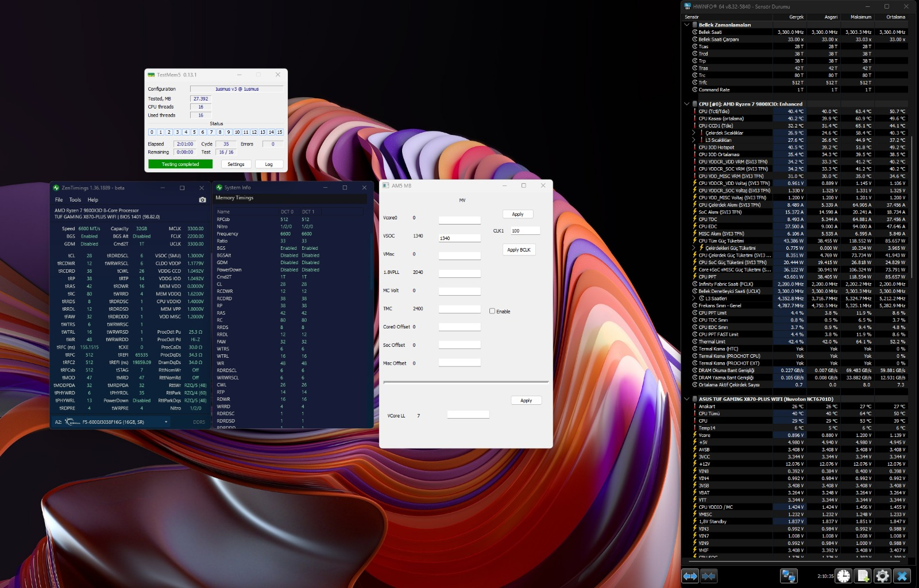This screenshot has width=919, height=588.
Task: Click status thread box 15 in TestMem5
Action: [x=280, y=132]
